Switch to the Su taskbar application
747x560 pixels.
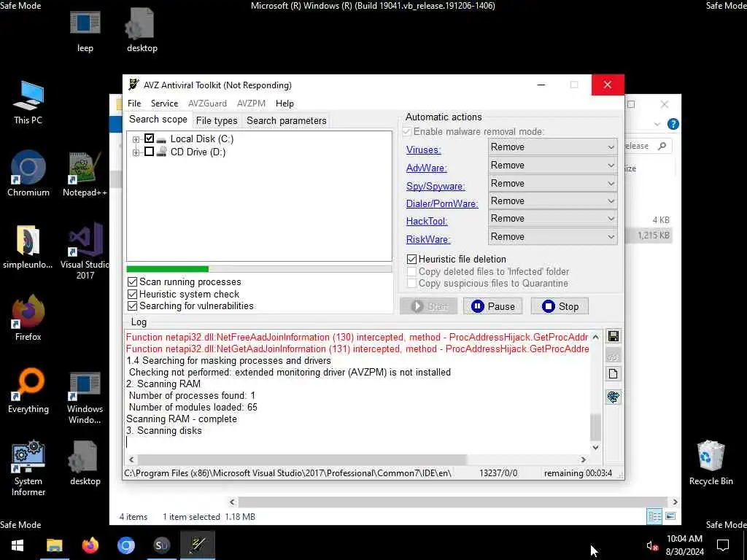click(x=161, y=545)
